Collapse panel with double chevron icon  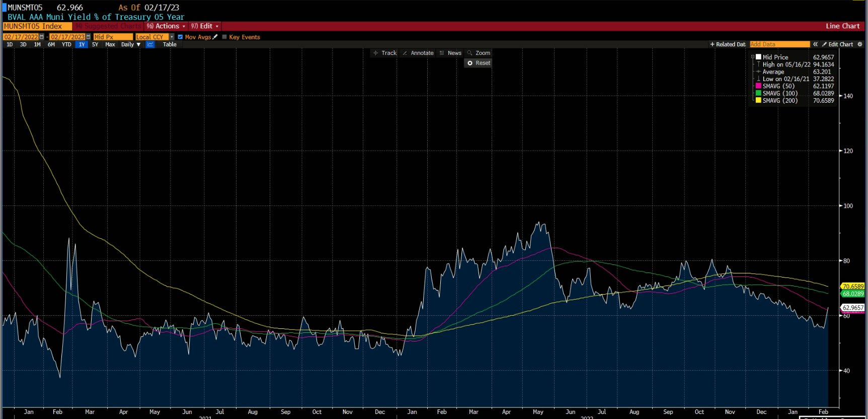(x=816, y=44)
